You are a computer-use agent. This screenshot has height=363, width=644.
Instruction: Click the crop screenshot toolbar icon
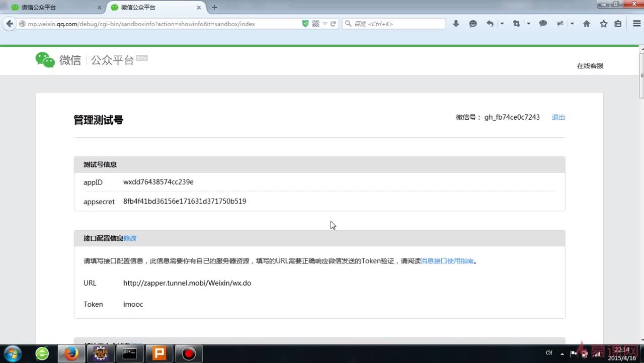click(x=516, y=24)
